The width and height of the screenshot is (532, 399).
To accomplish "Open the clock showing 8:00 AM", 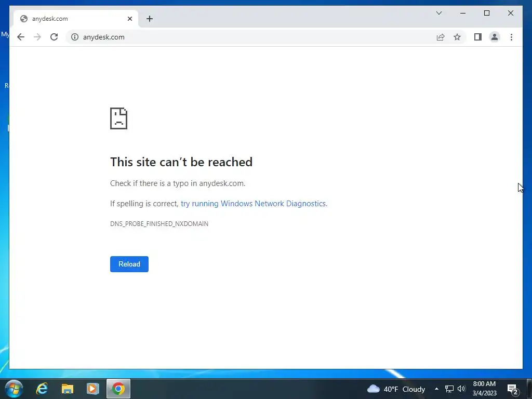I will coord(484,389).
